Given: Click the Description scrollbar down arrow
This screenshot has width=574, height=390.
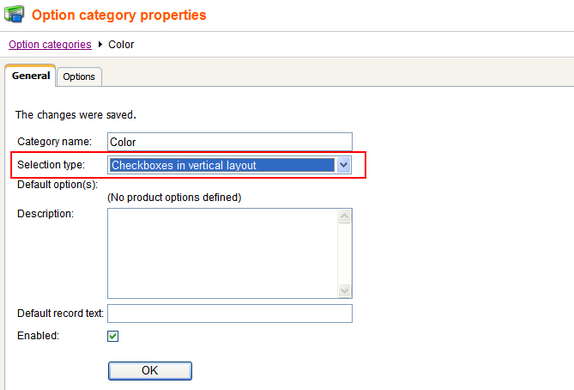Looking at the screenshot, I should click(x=344, y=291).
